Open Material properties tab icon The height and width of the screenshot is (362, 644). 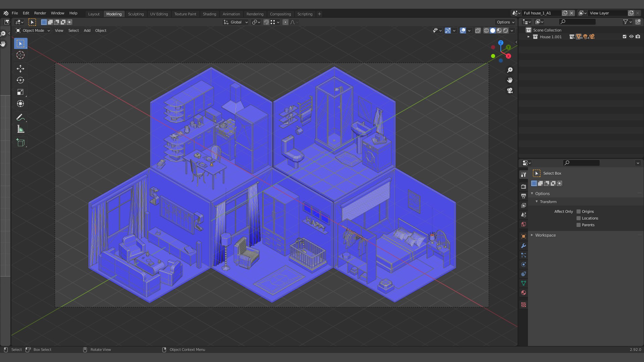[524, 293]
